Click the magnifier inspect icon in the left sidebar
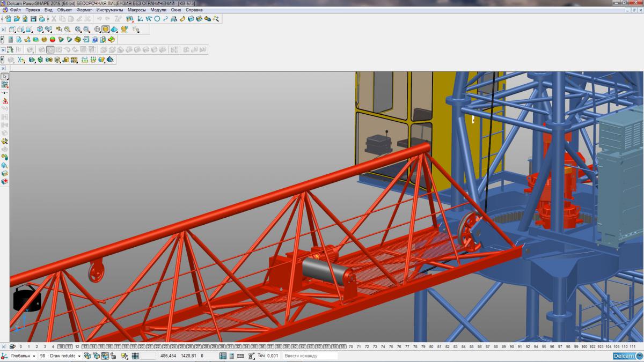The height and width of the screenshot is (362, 644). click(x=5, y=165)
